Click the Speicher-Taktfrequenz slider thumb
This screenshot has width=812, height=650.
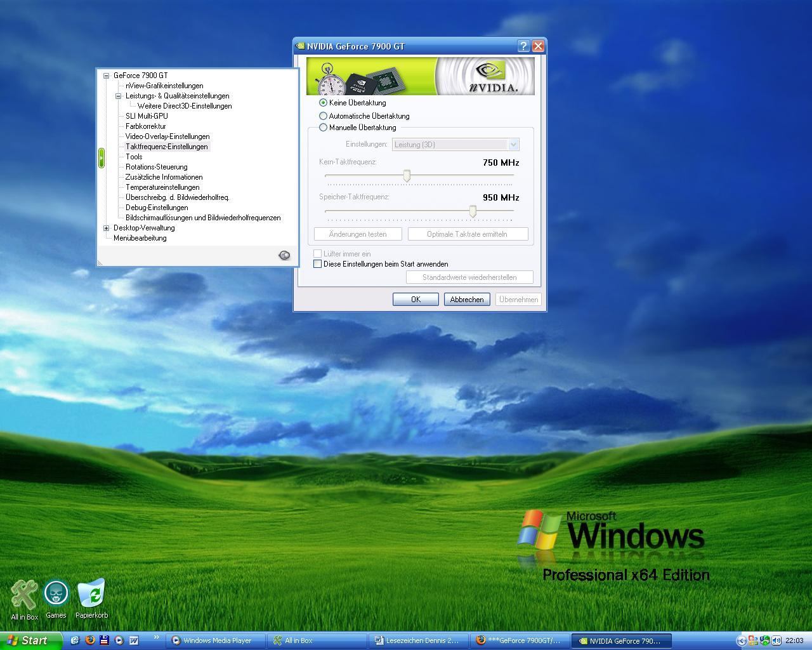pos(473,211)
